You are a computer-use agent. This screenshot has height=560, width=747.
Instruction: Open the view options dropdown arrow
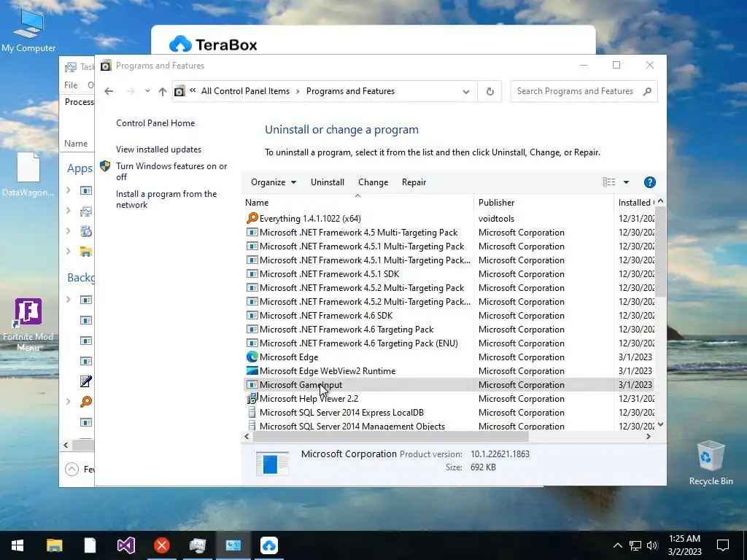coord(626,182)
